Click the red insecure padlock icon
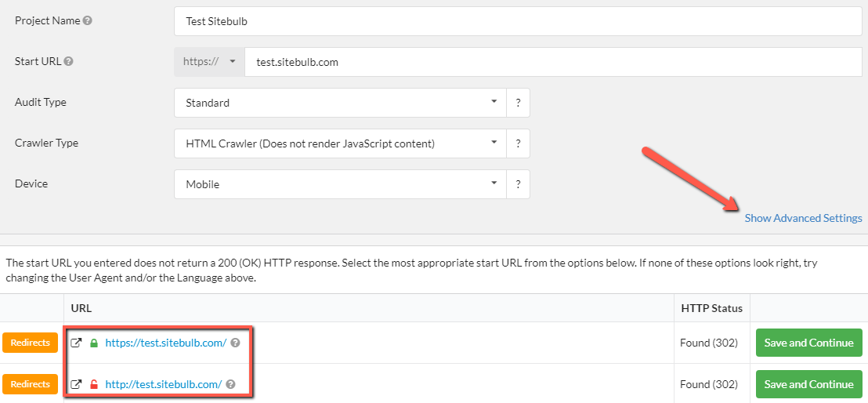This screenshot has height=403, width=868. pyautogui.click(x=93, y=384)
